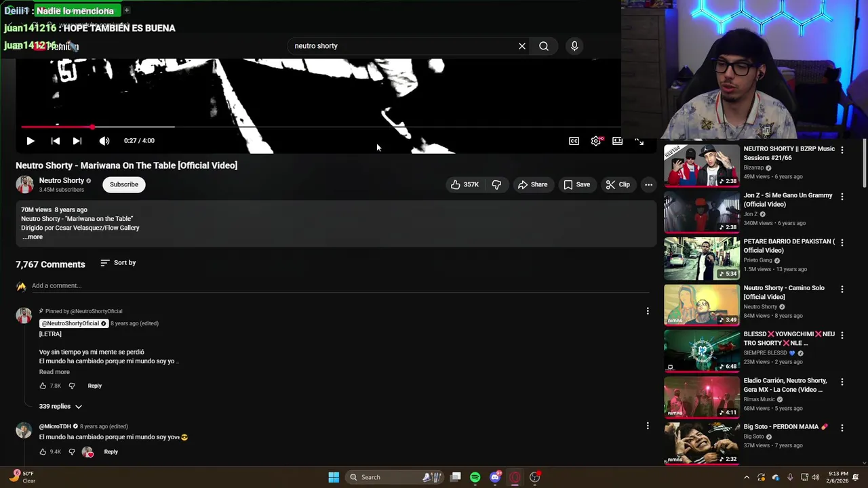Save the video to a playlist
Image resolution: width=868 pixels, height=488 pixels.
(576, 184)
